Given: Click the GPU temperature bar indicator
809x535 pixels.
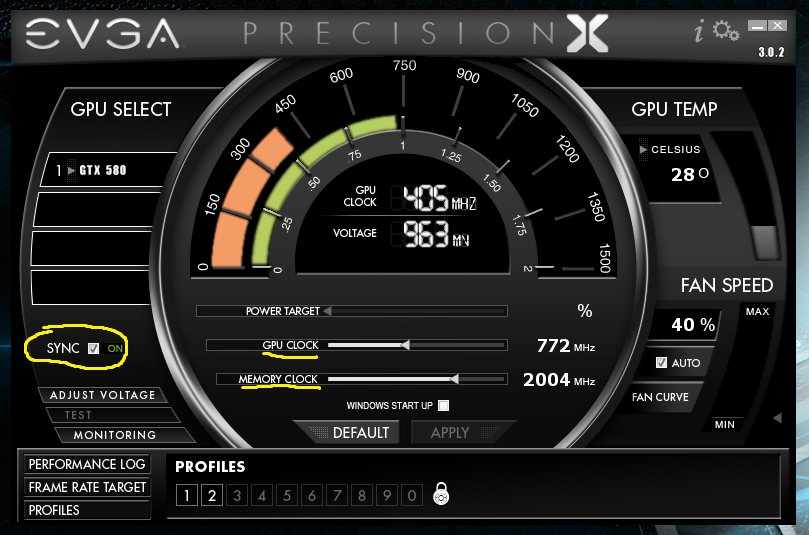Looking at the screenshot, I should pos(764,242).
